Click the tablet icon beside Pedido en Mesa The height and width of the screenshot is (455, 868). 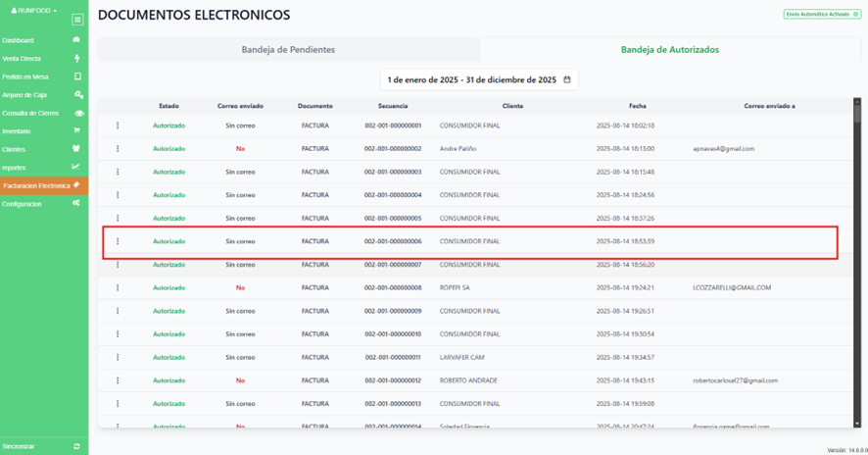[77, 76]
